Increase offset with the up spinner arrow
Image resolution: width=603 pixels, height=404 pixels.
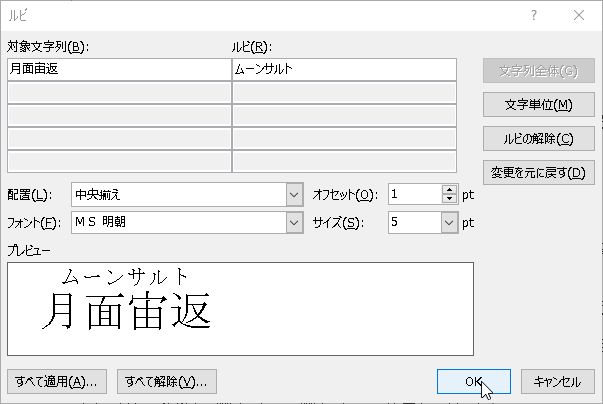[x=449, y=190]
